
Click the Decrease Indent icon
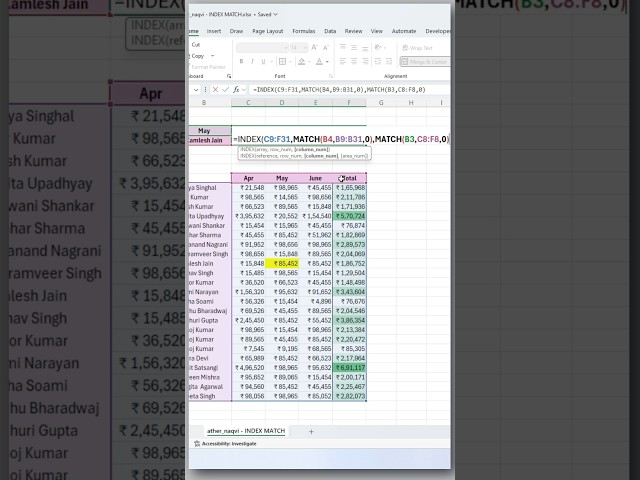coord(378,62)
